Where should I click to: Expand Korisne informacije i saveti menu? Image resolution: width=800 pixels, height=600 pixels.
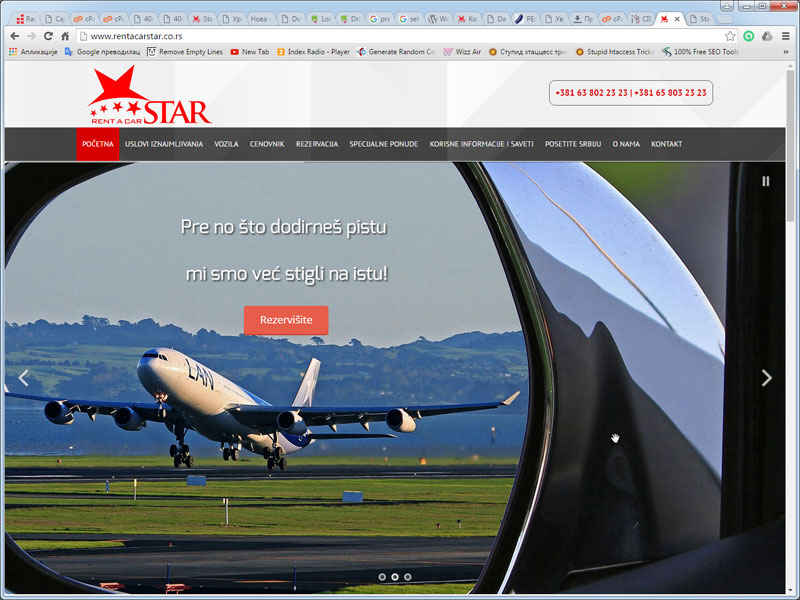click(x=482, y=144)
